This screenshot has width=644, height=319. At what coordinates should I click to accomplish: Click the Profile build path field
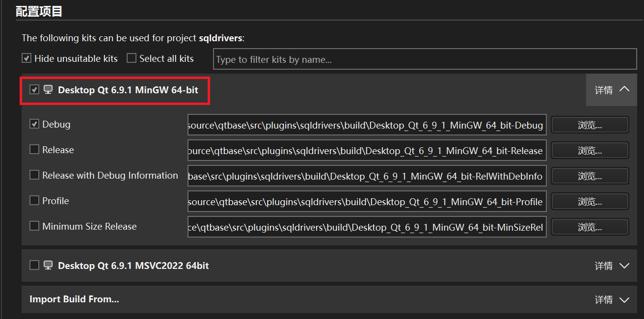pyautogui.click(x=367, y=202)
